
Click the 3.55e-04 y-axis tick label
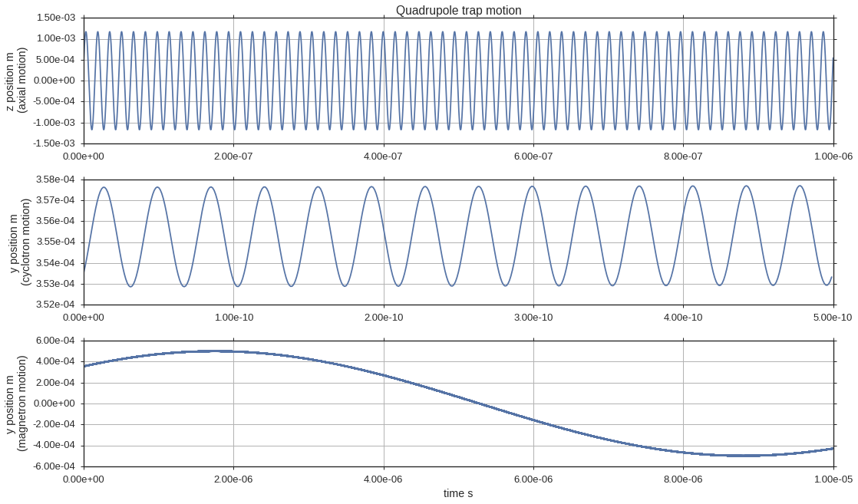coord(54,242)
